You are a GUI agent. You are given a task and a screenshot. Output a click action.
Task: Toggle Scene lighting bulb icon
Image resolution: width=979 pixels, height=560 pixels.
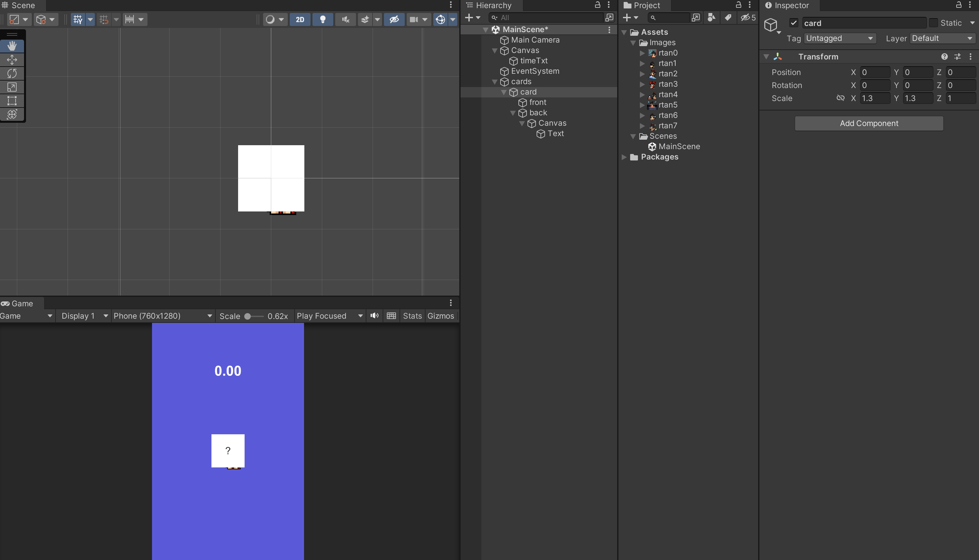323,19
